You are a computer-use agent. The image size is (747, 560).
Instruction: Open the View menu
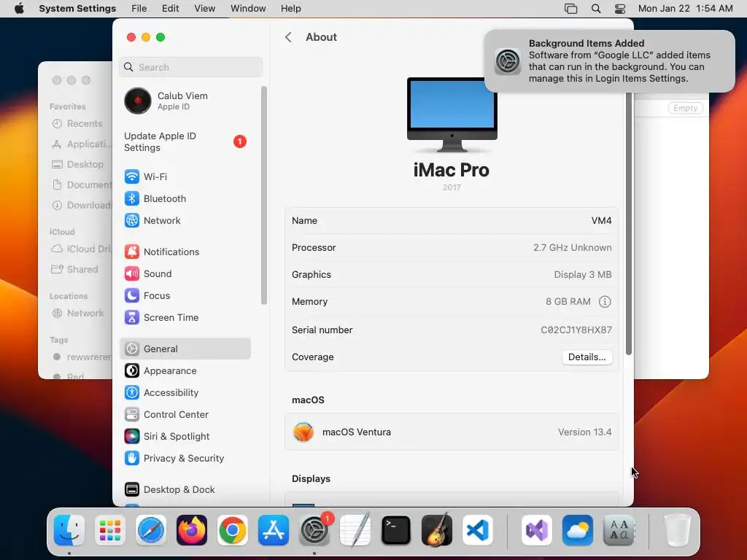click(x=205, y=9)
